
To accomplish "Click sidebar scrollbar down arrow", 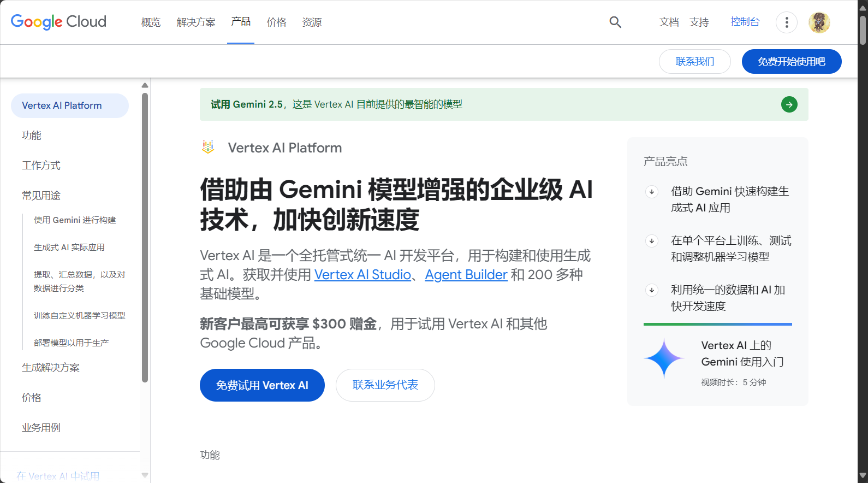I will tap(145, 475).
